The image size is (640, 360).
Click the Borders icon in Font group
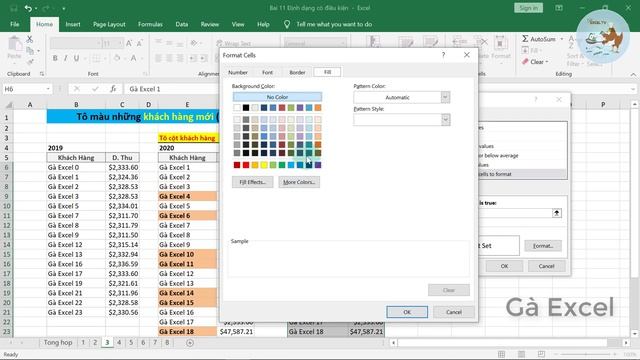[96, 58]
